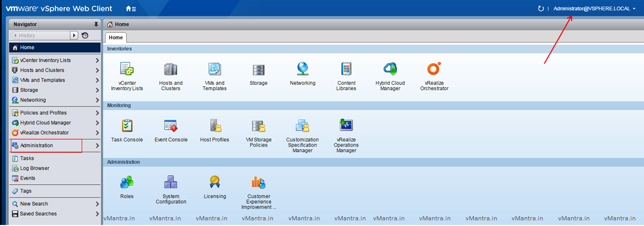Pin the Navigator panel with pushpin icon

[96, 24]
